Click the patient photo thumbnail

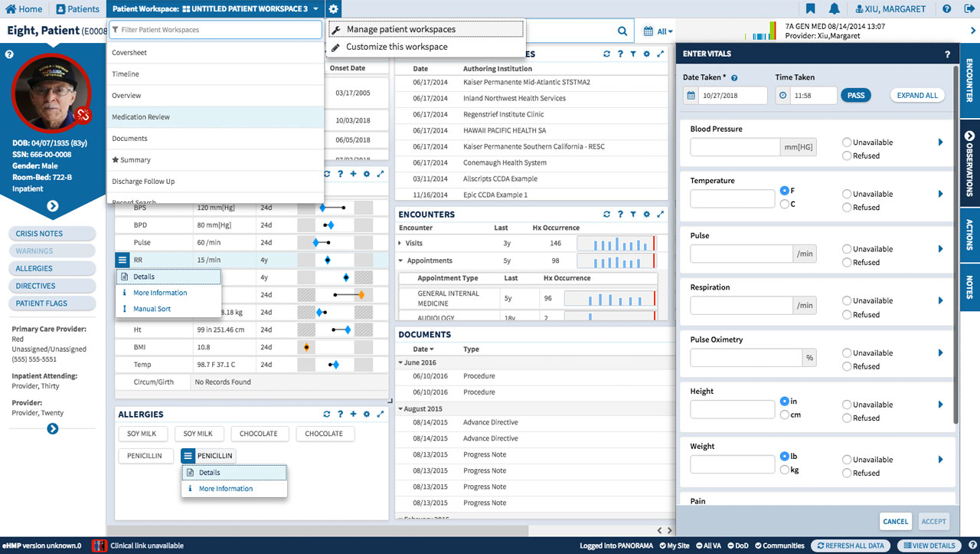point(52,93)
